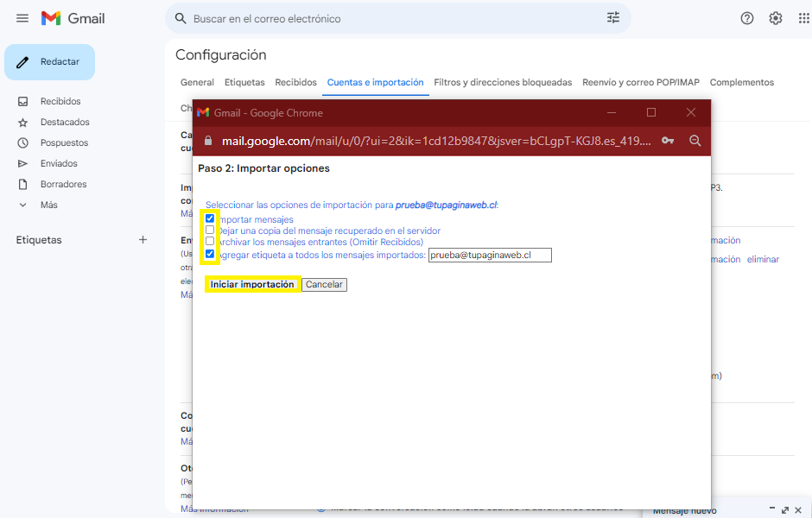
Task: Click the Iniciar importación button
Action: pos(252,284)
